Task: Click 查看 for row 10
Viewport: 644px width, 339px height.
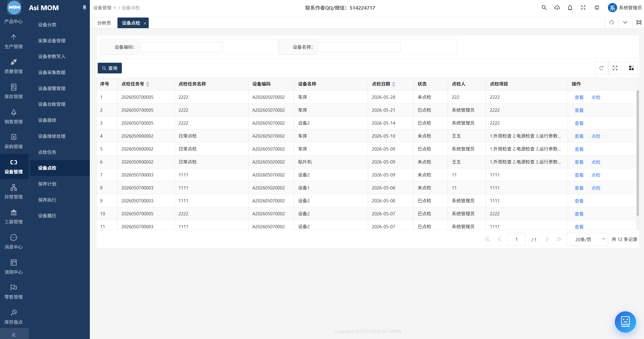Action: [x=579, y=214]
